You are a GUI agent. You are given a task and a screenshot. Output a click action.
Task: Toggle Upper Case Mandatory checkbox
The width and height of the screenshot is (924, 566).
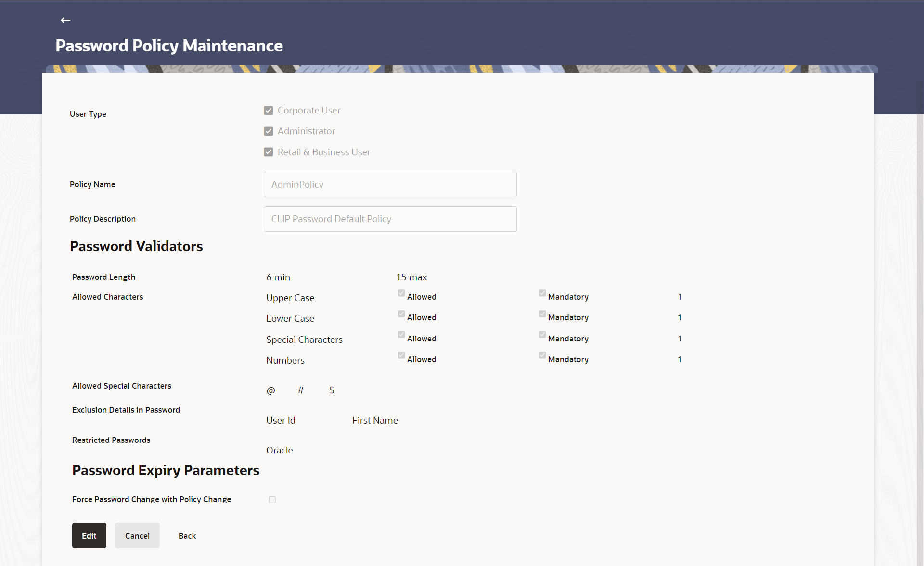pyautogui.click(x=542, y=293)
